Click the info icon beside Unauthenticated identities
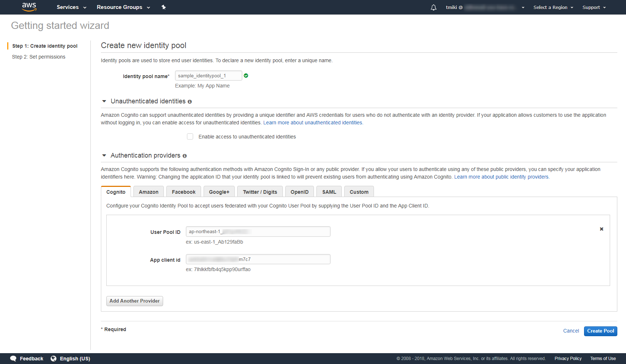 [190, 102]
